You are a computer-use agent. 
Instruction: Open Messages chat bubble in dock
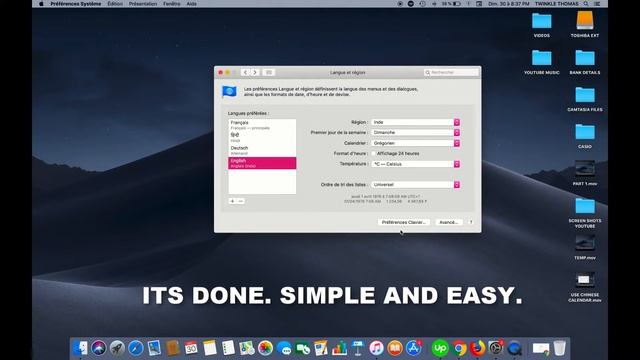pyautogui.click(x=284, y=348)
